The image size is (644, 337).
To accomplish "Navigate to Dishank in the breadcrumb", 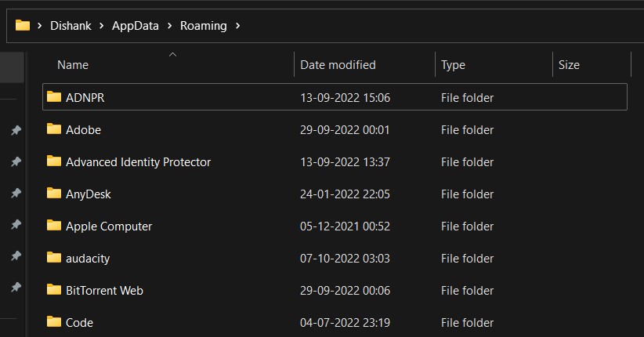I will click(x=71, y=26).
